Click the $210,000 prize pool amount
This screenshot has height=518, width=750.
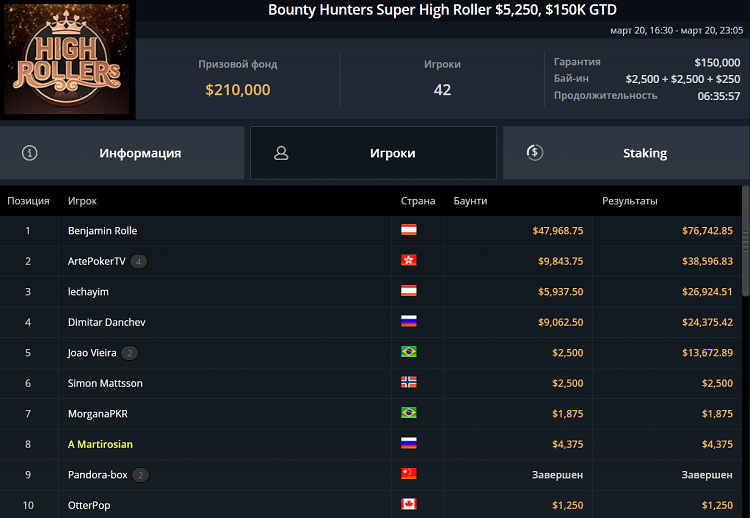[x=237, y=89]
